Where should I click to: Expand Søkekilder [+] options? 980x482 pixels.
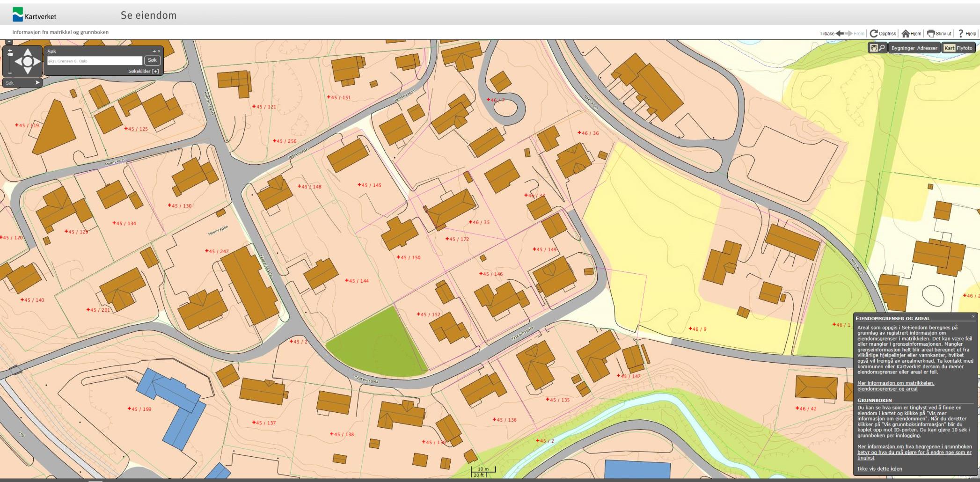(x=144, y=71)
